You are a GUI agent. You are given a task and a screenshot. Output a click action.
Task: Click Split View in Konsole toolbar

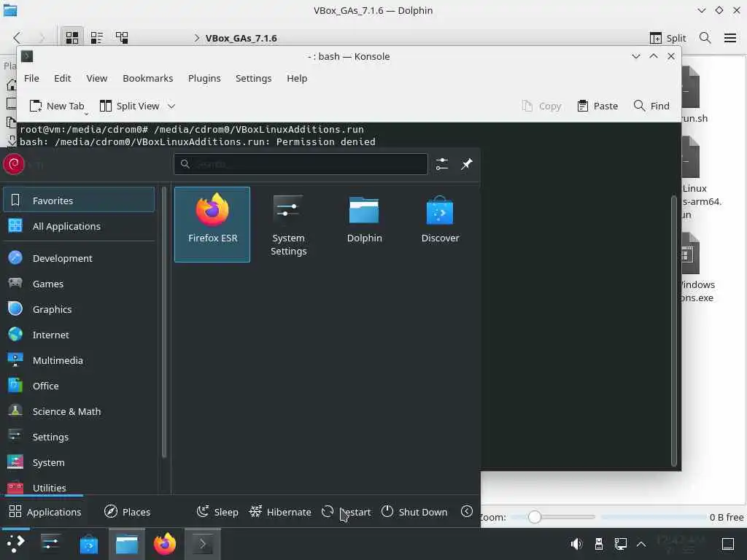[130, 106]
